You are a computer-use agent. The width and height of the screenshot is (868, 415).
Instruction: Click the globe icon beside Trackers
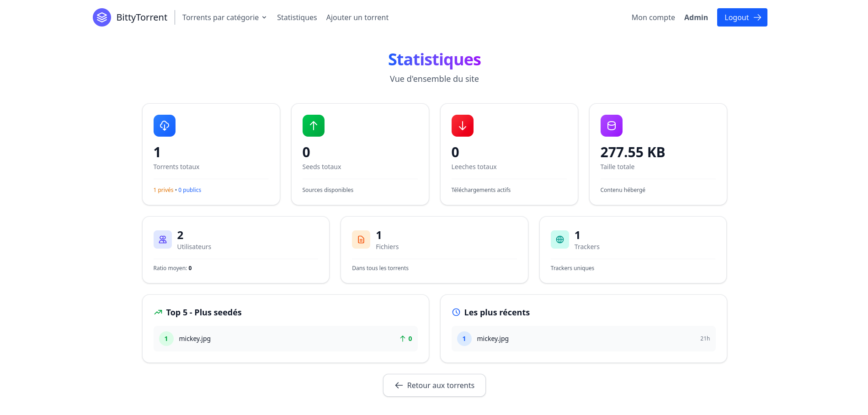pyautogui.click(x=560, y=239)
